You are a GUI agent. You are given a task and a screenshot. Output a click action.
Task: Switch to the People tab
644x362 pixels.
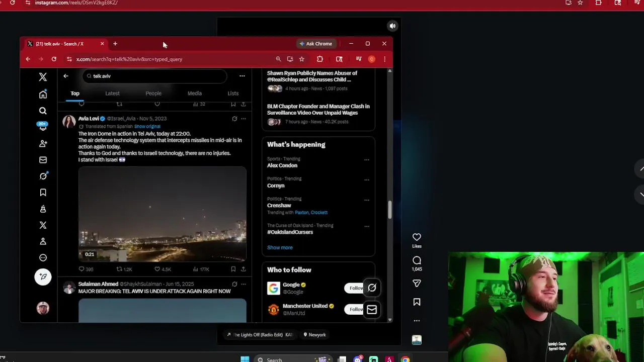coord(153,94)
